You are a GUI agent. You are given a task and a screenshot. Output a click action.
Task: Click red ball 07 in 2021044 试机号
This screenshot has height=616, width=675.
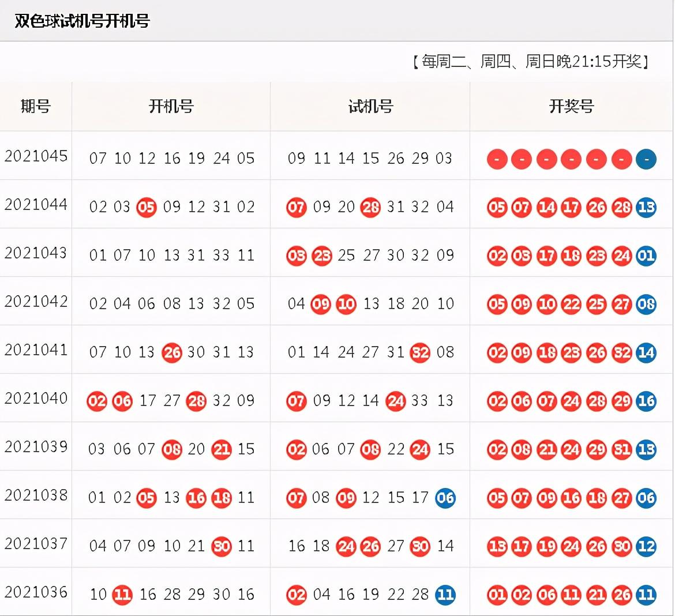[x=296, y=208]
